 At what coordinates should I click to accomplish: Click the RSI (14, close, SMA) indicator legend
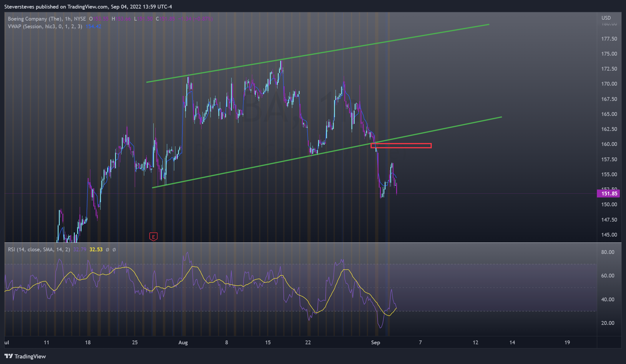pos(39,250)
